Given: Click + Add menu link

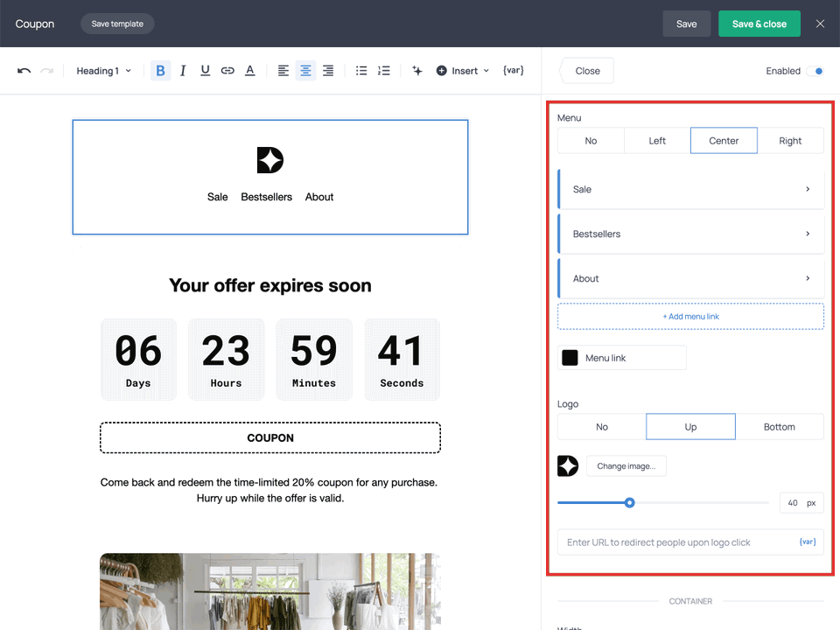Looking at the screenshot, I should 690,316.
